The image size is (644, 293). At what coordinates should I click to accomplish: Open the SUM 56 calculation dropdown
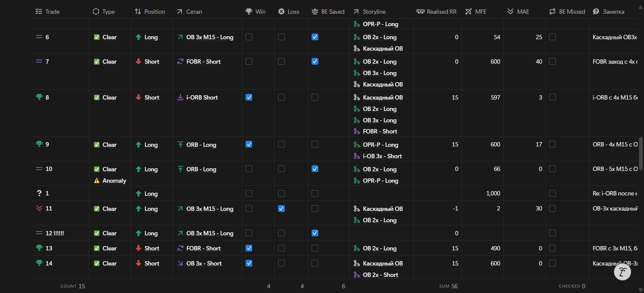pyautogui.click(x=448, y=286)
